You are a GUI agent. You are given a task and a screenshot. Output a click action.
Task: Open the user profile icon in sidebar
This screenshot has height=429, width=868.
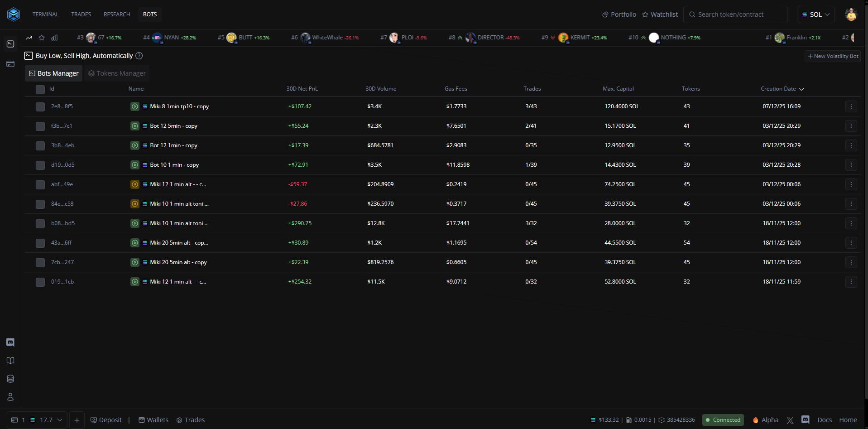tap(10, 397)
